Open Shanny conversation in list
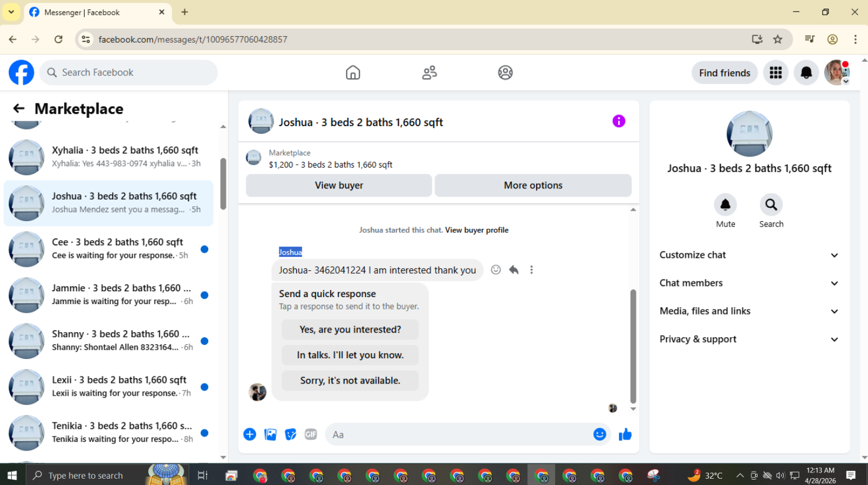Image resolution: width=868 pixels, height=485 pixels. coord(108,341)
